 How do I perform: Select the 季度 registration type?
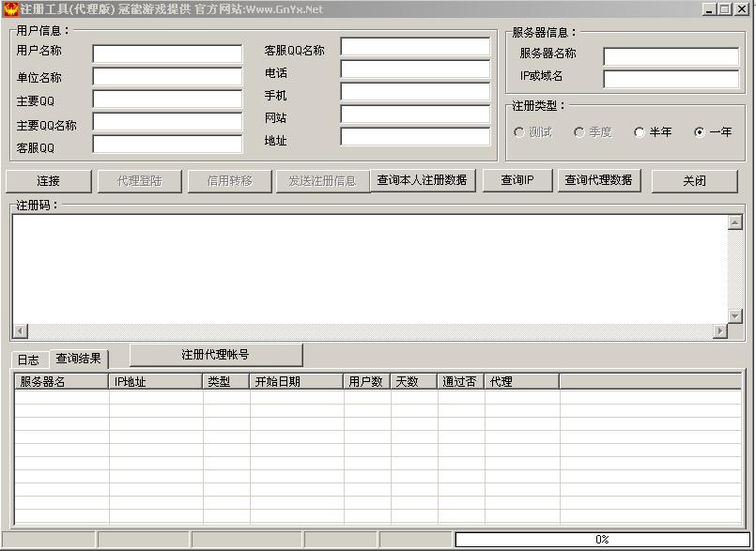[579, 131]
